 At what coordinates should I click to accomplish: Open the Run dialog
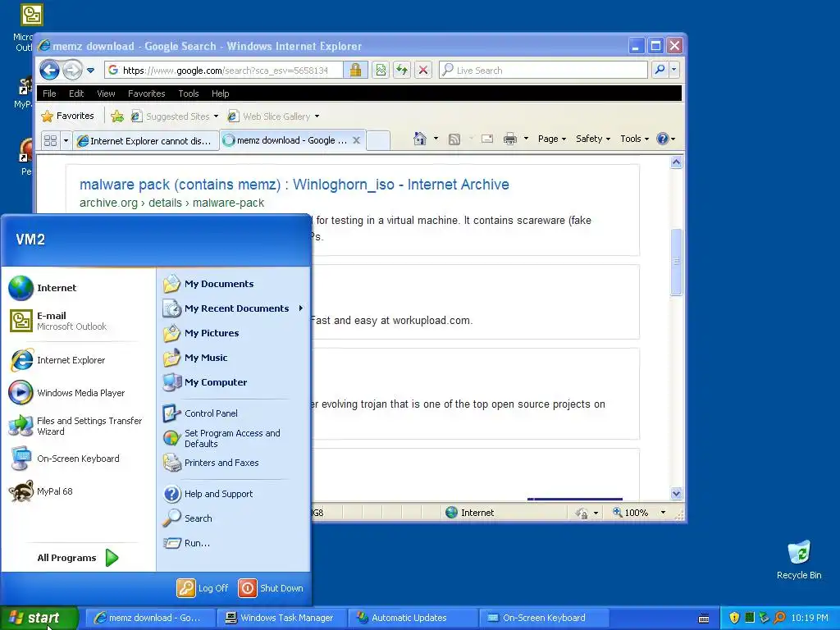tap(233, 543)
